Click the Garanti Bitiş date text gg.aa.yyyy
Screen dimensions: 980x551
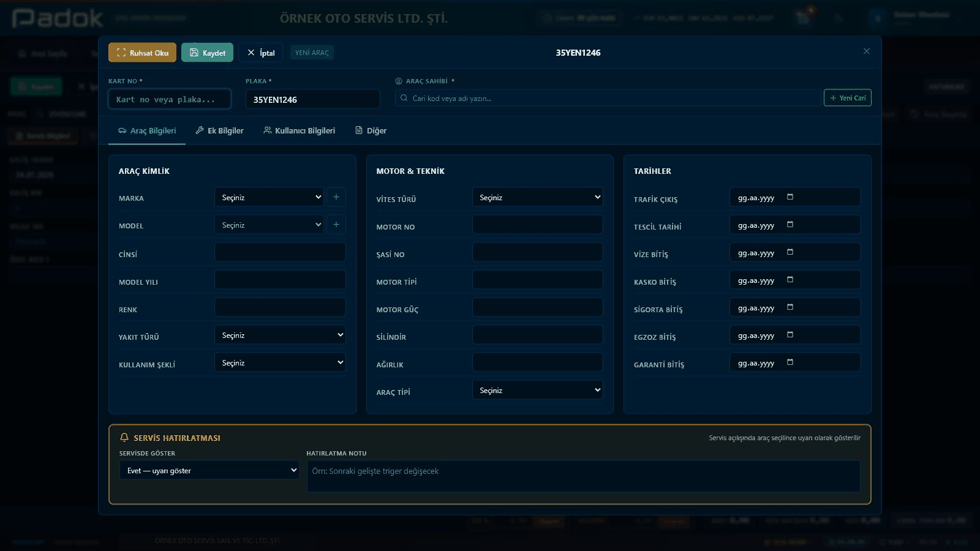756,363
